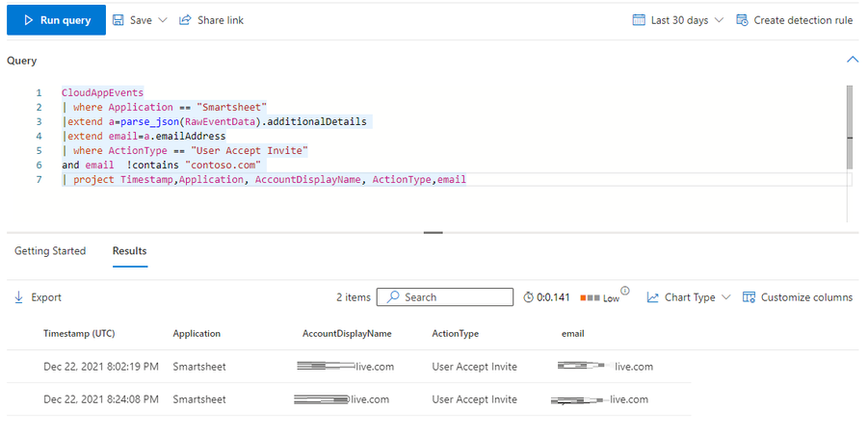Switch to the Getting Started tab
The width and height of the screenshot is (868, 435).
click(50, 251)
